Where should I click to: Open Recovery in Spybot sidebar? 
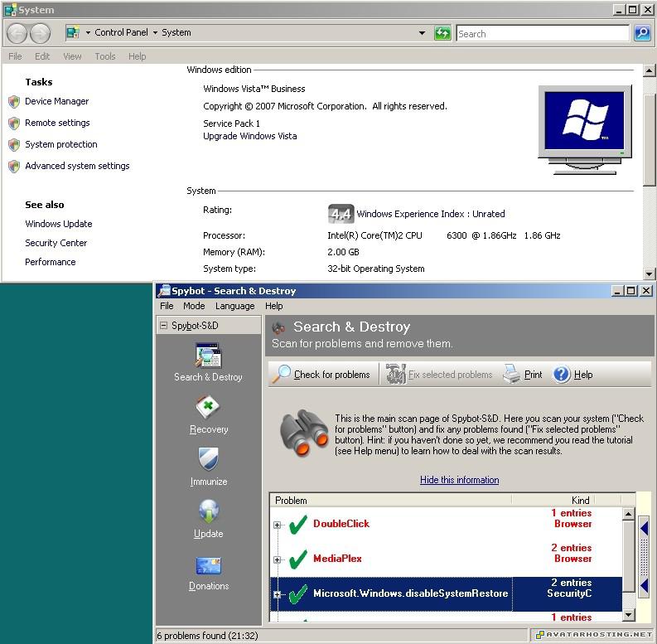[x=208, y=414]
